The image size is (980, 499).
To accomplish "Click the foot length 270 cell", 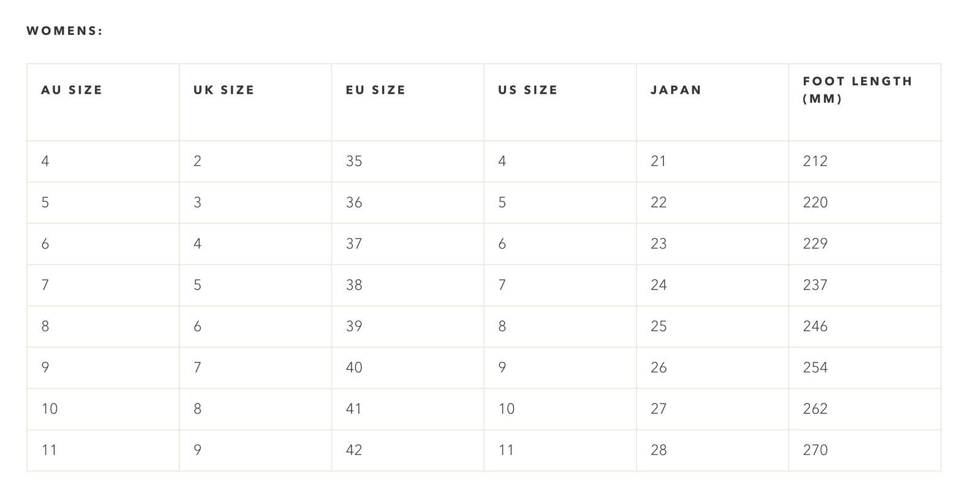I will (815, 450).
